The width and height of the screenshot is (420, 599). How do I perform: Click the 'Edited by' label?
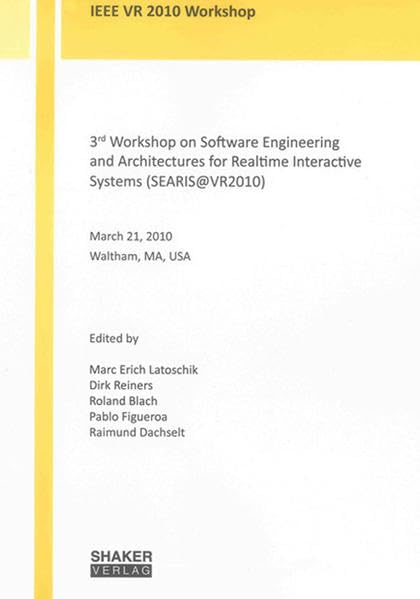click(114, 339)
